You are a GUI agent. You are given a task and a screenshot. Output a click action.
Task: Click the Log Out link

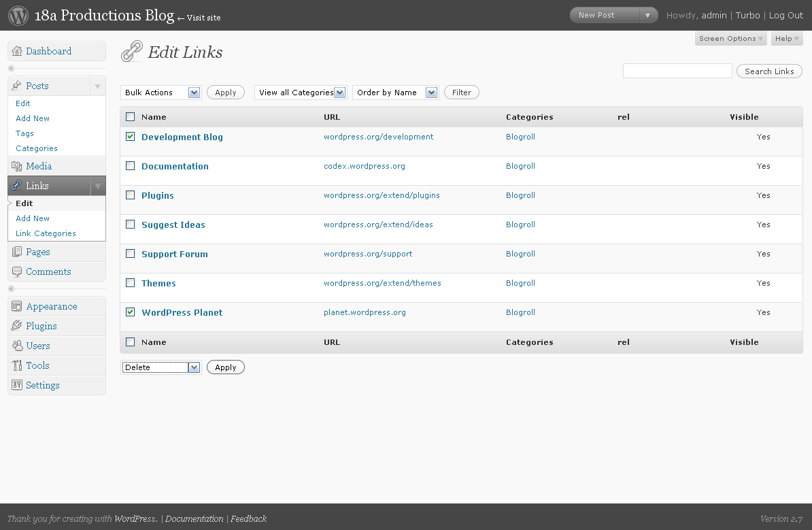(785, 16)
